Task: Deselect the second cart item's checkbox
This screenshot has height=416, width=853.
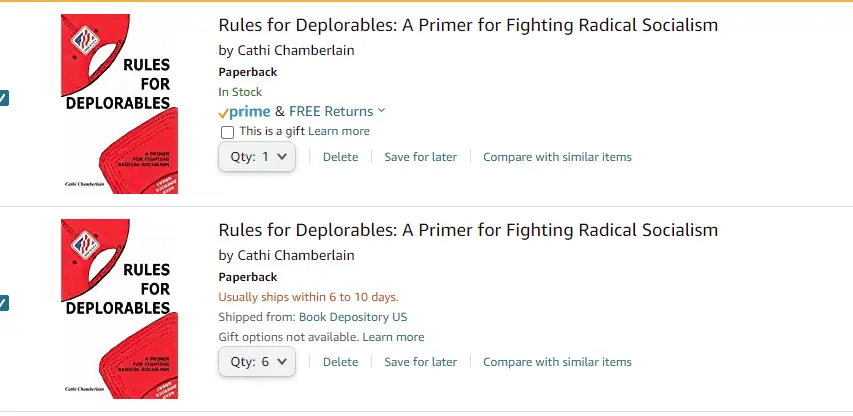Action: point(3,303)
